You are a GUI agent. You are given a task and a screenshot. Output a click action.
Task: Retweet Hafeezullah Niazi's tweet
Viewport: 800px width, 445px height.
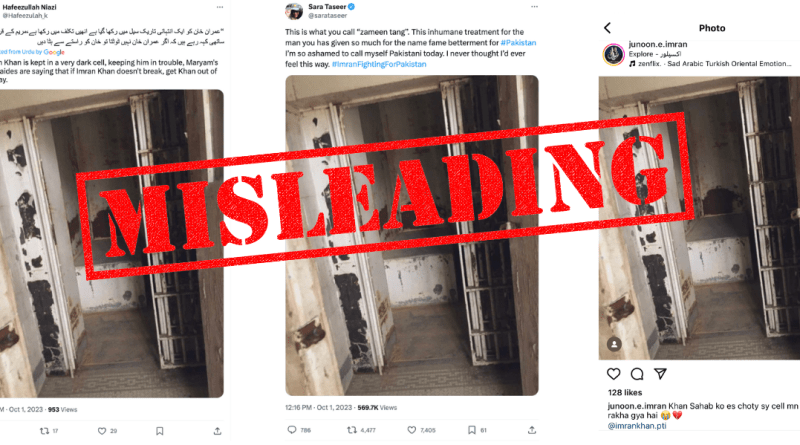point(44,431)
